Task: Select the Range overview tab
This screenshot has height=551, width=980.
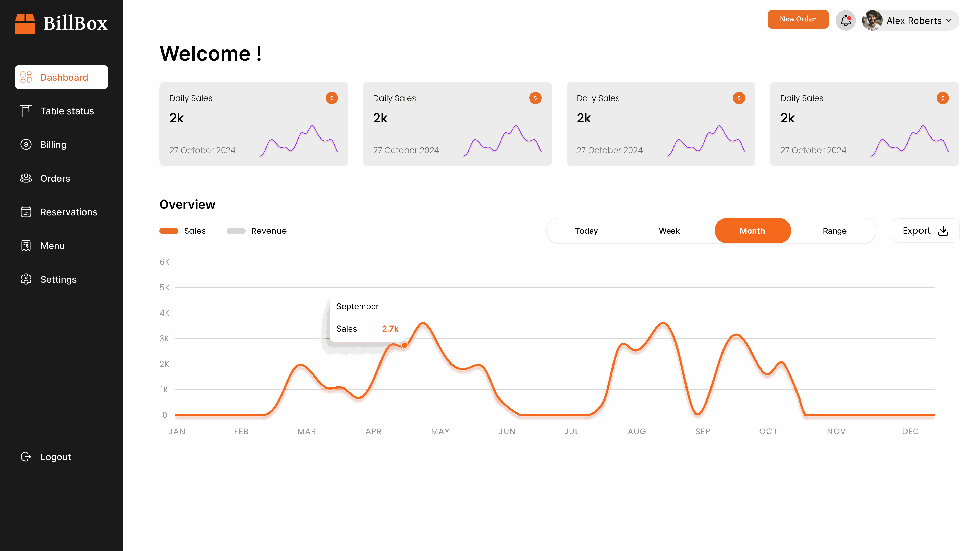Action: pyautogui.click(x=835, y=231)
